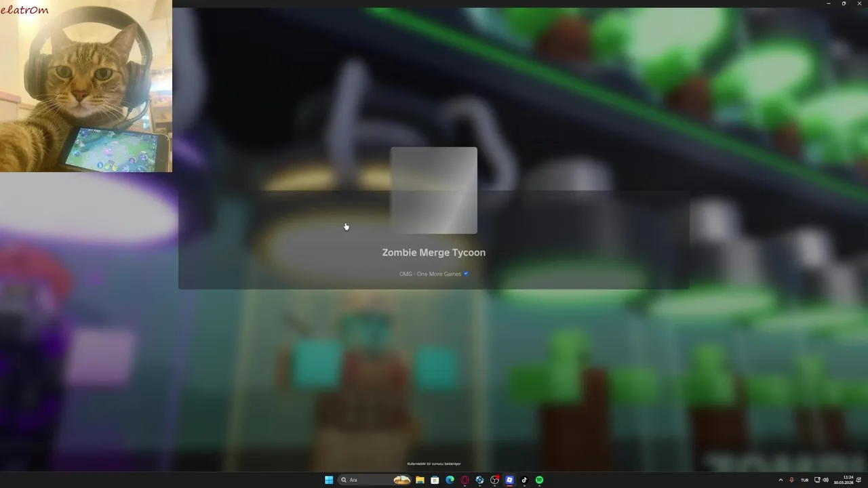Open File Explorer from the taskbar
This screenshot has height=488, width=868.
pyautogui.click(x=420, y=480)
